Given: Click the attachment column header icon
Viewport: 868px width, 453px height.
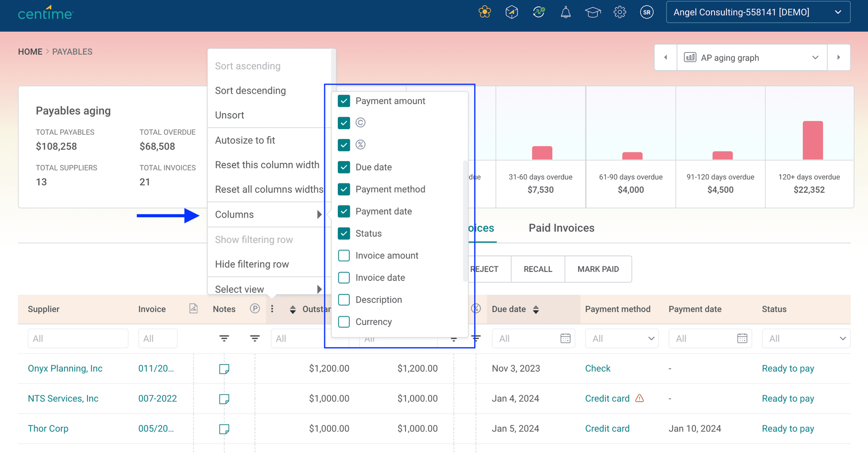Looking at the screenshot, I should (193, 309).
